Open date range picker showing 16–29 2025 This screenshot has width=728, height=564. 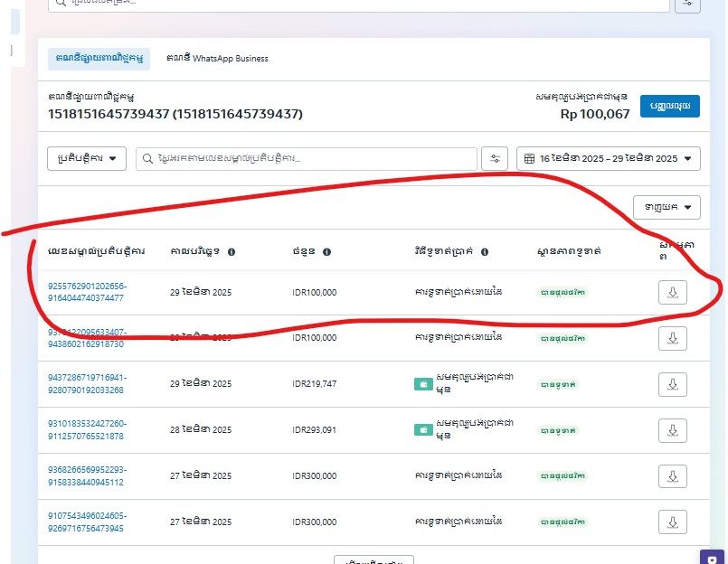[x=608, y=159]
